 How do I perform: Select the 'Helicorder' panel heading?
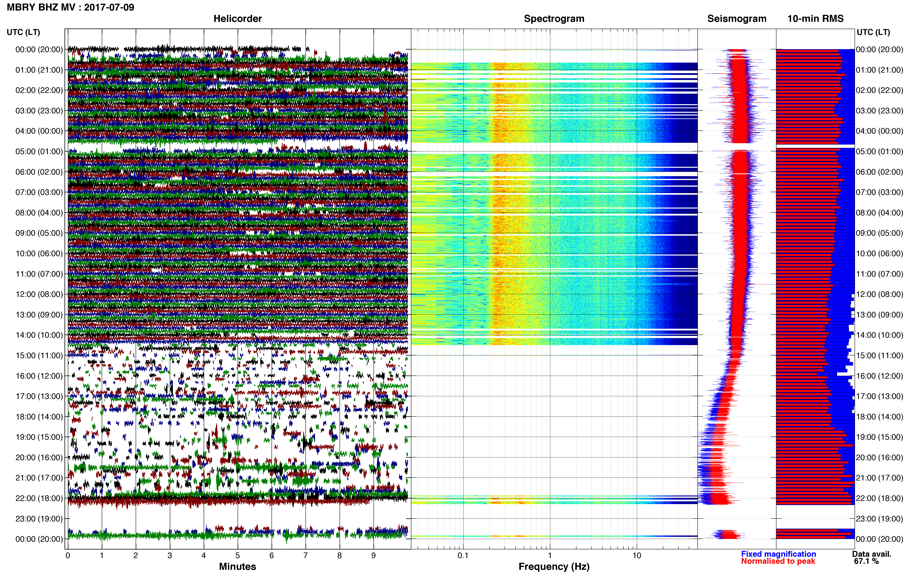[x=238, y=19]
